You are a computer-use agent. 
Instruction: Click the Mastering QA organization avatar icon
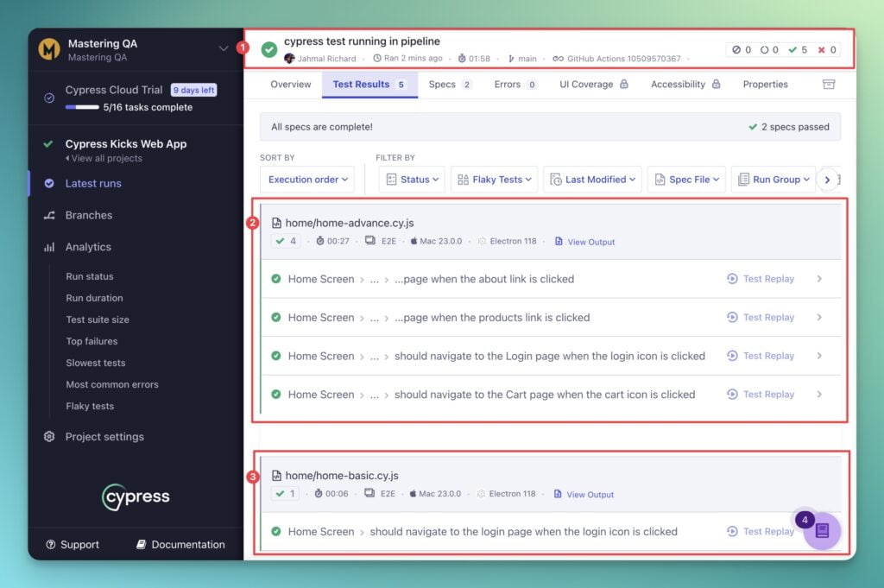pos(49,49)
